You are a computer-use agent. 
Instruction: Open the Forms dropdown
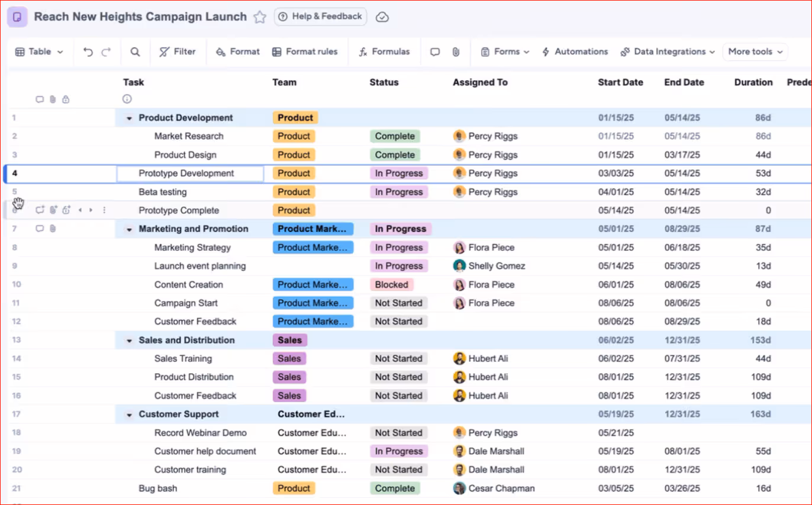point(505,51)
